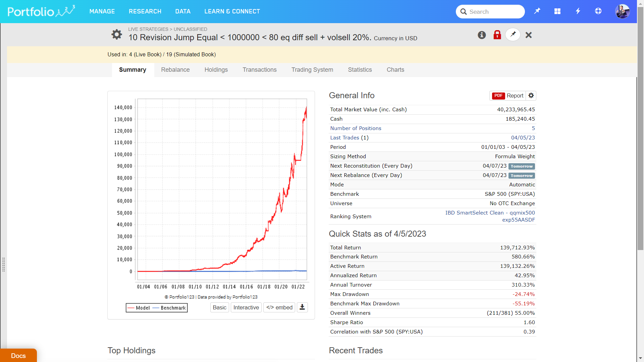Open report settings gear next to PDF
Viewport: 644px width, 362px height.
[x=531, y=96]
